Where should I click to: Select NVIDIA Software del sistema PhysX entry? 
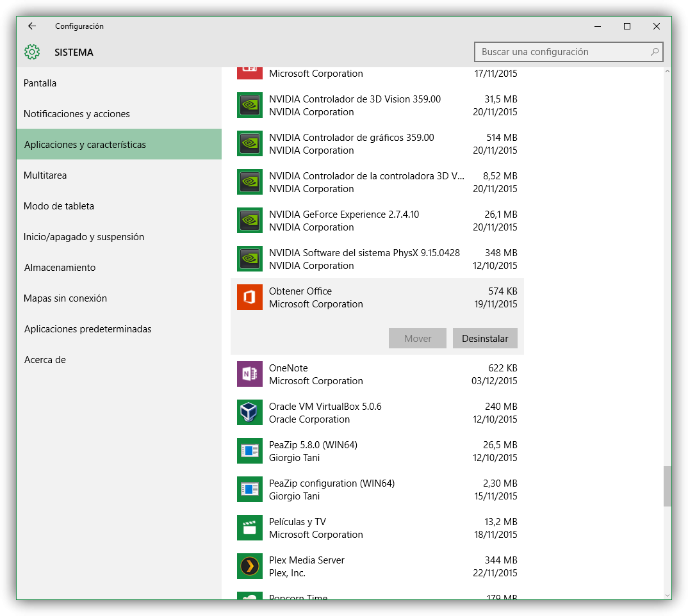point(377,259)
